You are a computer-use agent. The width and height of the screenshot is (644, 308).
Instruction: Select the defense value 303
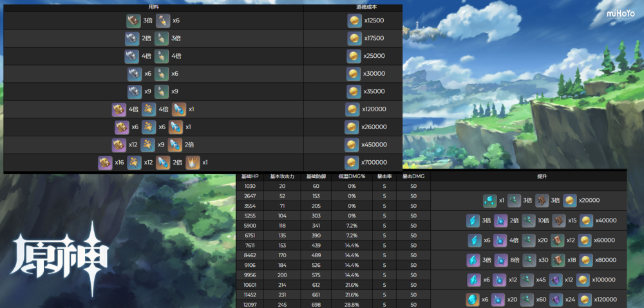click(316, 215)
